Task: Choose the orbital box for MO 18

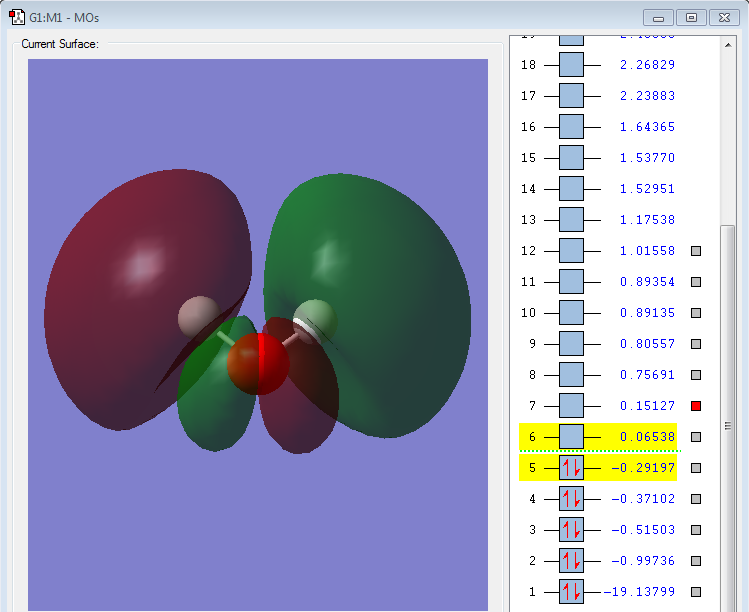Action: [x=571, y=65]
